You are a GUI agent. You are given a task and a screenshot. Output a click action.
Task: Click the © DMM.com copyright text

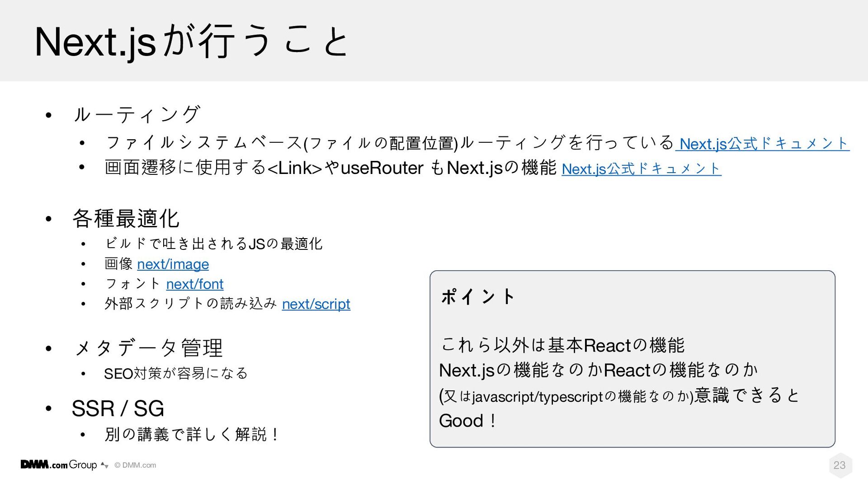(135, 465)
